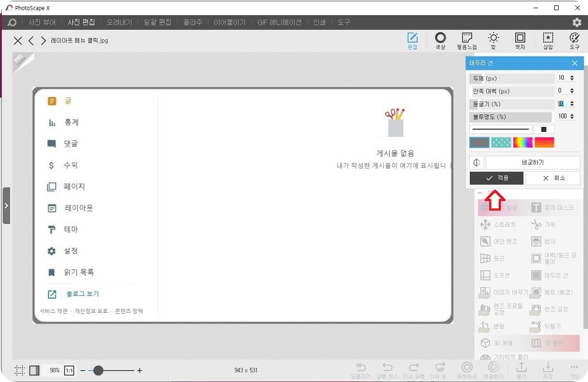The image size is (588, 382).
Task: Click the 두께 (px) thickness slider
Action: tap(512, 78)
